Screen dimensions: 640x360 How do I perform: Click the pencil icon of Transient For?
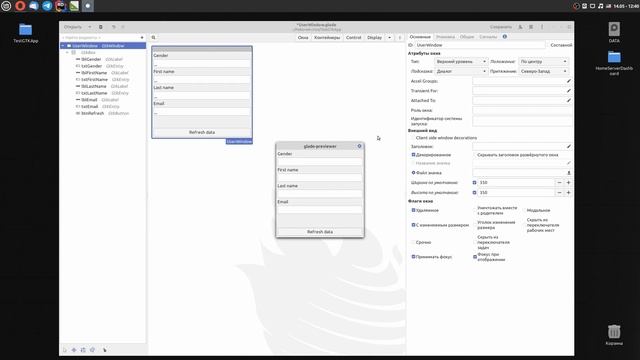click(x=569, y=91)
